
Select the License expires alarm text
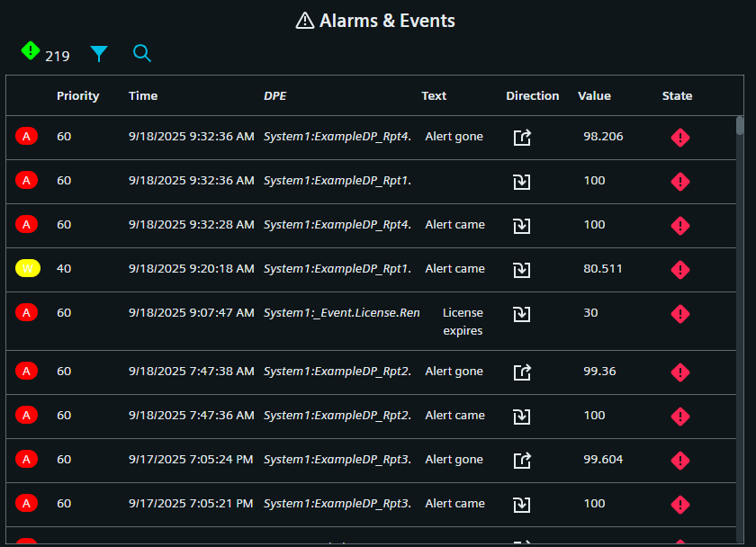pos(463,322)
